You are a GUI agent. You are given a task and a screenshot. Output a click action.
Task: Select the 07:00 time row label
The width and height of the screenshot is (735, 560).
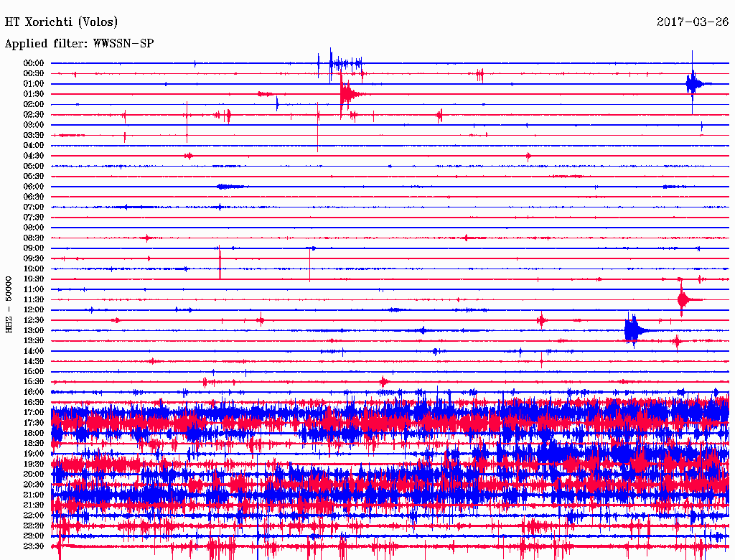(34, 207)
